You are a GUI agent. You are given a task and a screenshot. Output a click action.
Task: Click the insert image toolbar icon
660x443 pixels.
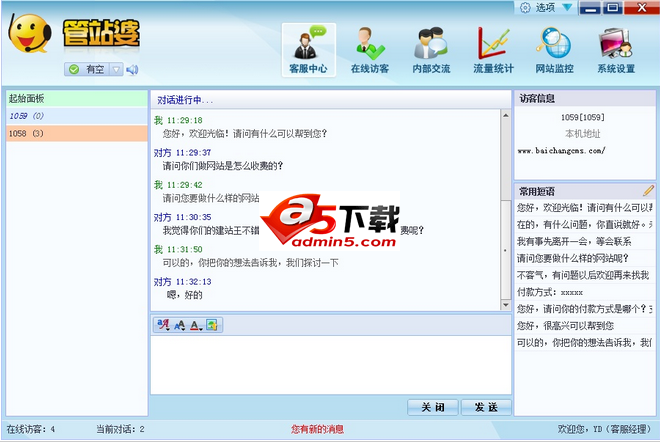(x=212, y=325)
